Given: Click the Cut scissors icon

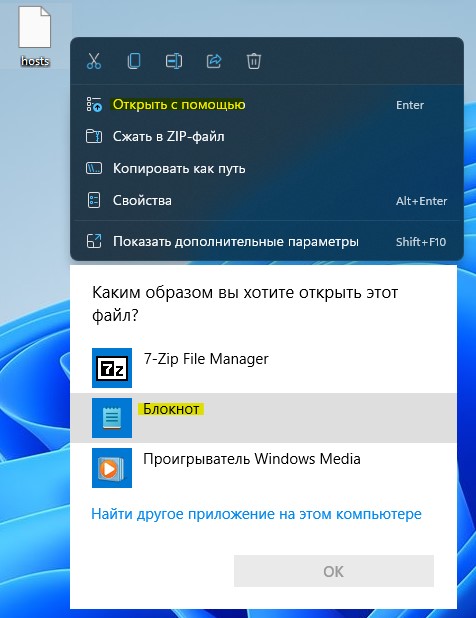Looking at the screenshot, I should click(94, 61).
